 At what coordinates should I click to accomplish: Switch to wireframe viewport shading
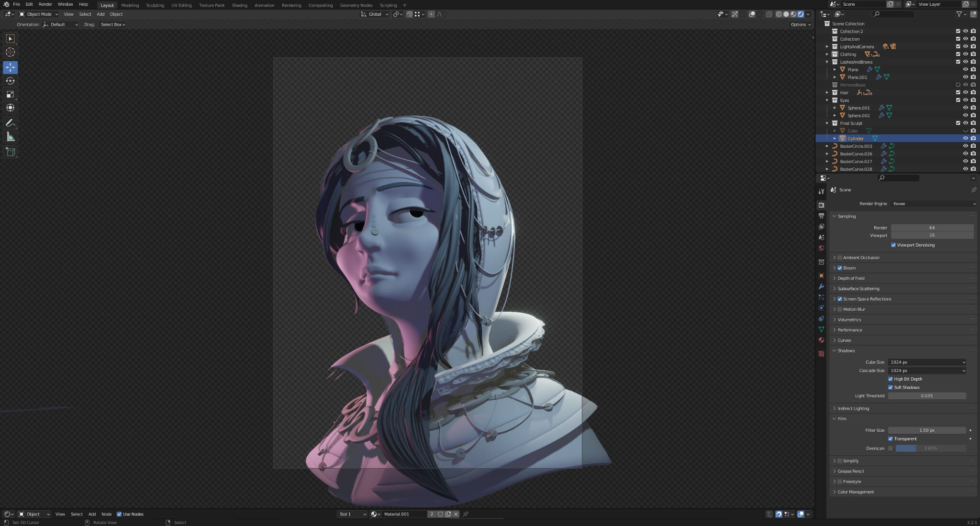[779, 14]
